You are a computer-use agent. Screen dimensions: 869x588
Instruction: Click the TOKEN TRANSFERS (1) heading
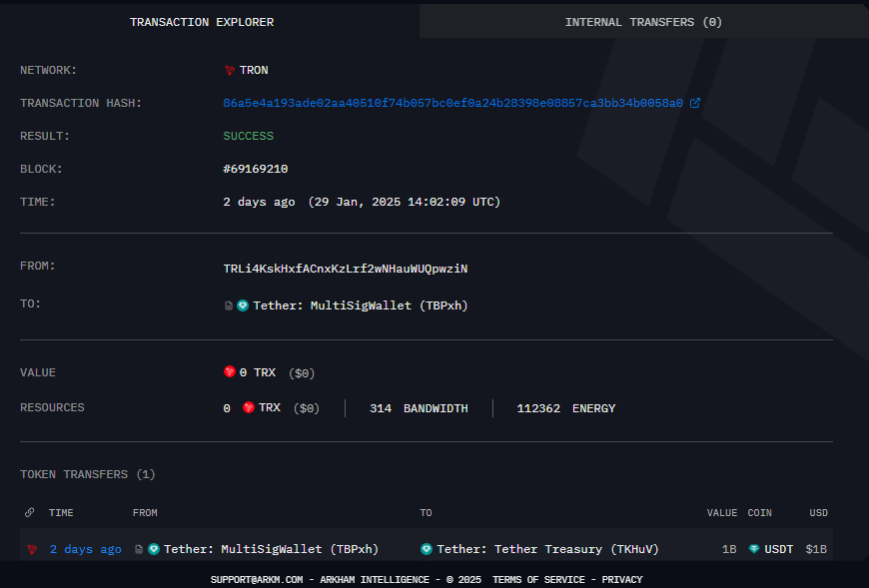click(x=88, y=474)
